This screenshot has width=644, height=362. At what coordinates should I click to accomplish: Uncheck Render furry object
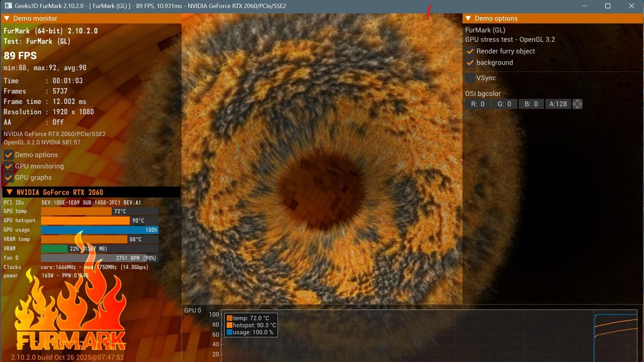tap(470, 51)
